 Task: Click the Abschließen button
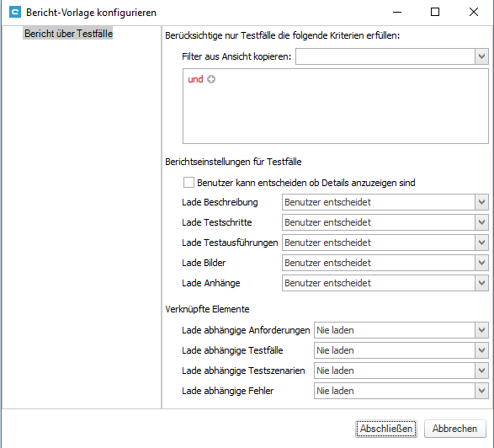click(386, 429)
